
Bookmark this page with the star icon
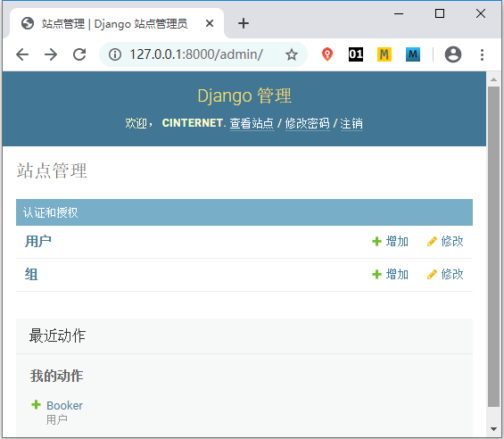pos(292,54)
